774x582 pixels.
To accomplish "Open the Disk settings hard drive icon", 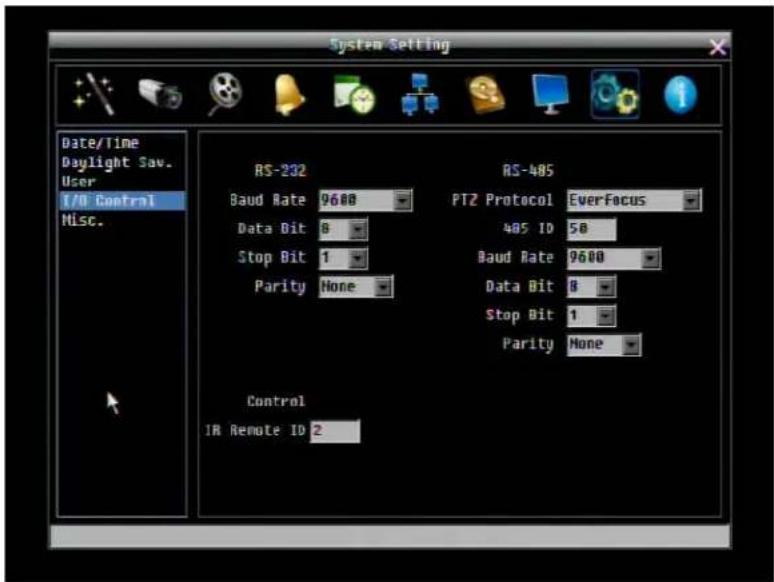I will (486, 94).
